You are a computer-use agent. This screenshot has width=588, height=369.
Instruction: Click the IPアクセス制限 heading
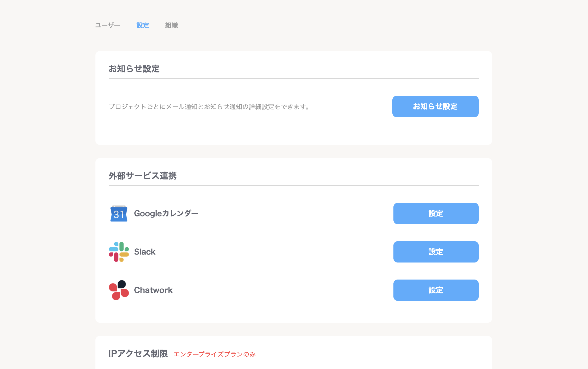[138, 354]
